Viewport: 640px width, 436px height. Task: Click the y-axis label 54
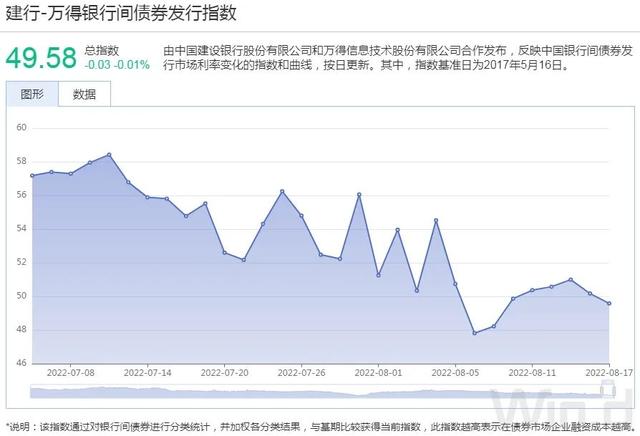click(21, 228)
